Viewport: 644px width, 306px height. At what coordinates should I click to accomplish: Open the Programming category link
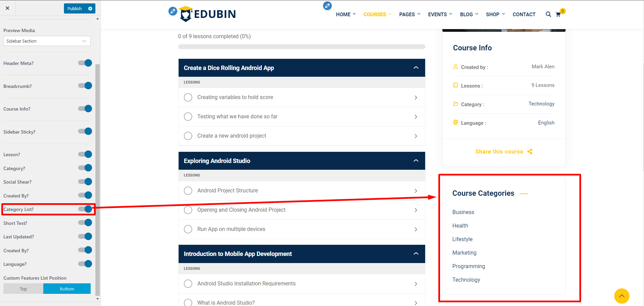pyautogui.click(x=468, y=266)
